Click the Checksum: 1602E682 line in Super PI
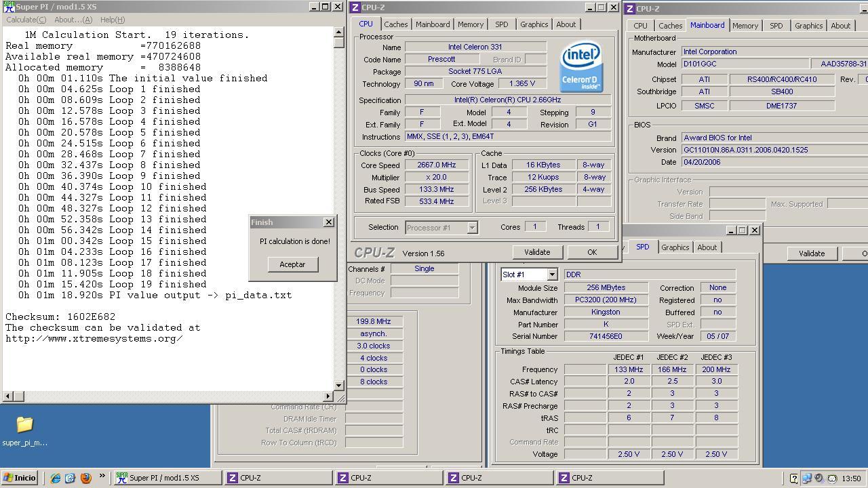 60,317
